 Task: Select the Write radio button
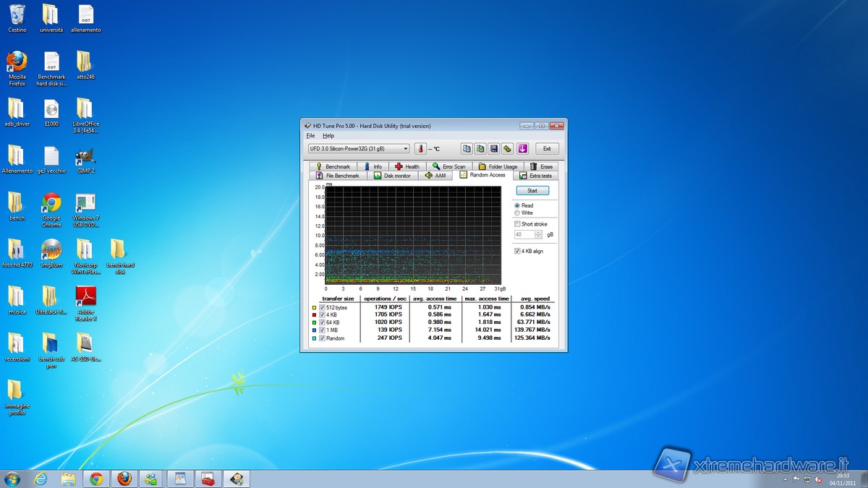(517, 213)
